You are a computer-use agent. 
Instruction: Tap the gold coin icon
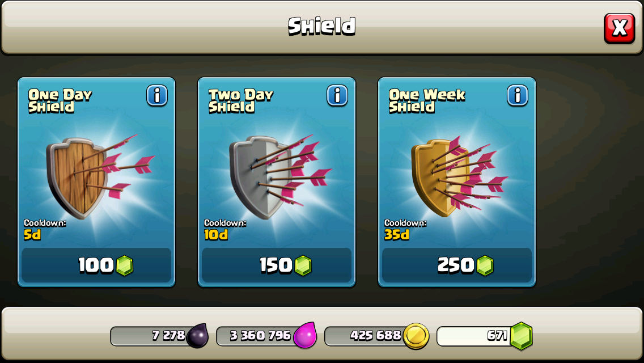tap(416, 336)
